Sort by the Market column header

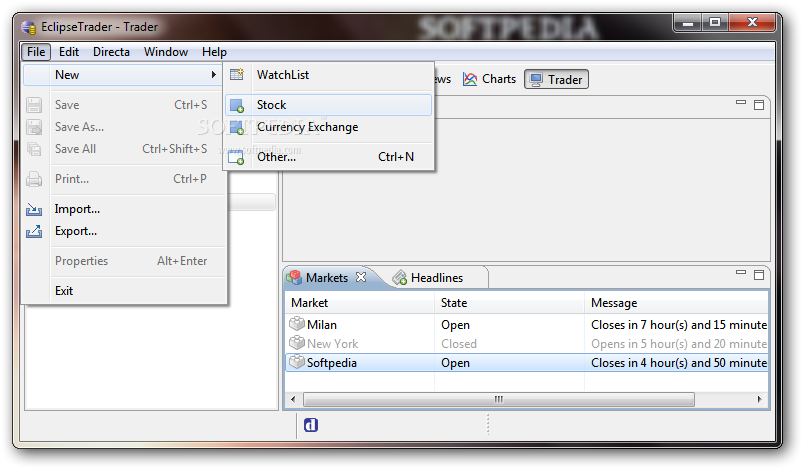click(x=360, y=303)
